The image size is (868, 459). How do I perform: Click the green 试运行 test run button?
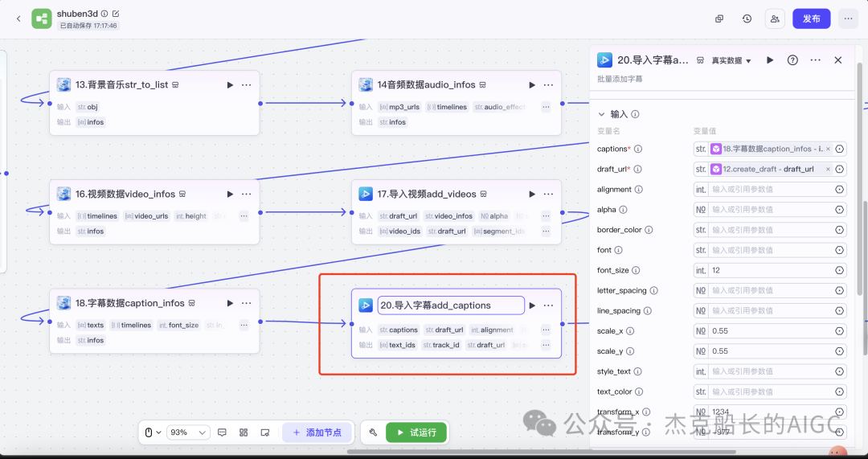pyautogui.click(x=416, y=432)
